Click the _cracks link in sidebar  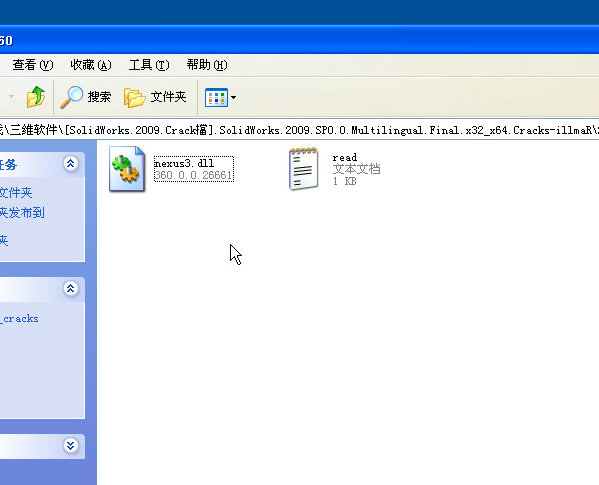click(x=19, y=318)
